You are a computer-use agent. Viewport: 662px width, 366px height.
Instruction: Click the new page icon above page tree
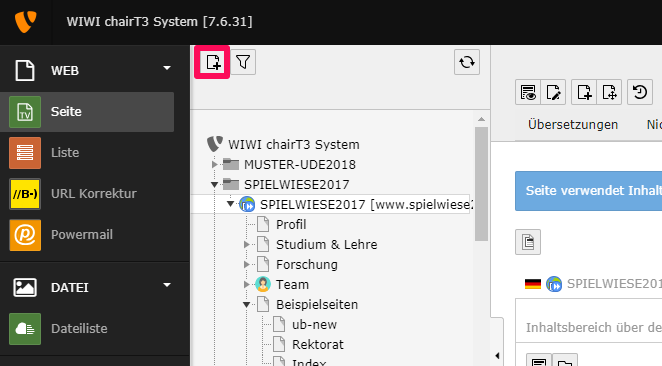point(212,62)
